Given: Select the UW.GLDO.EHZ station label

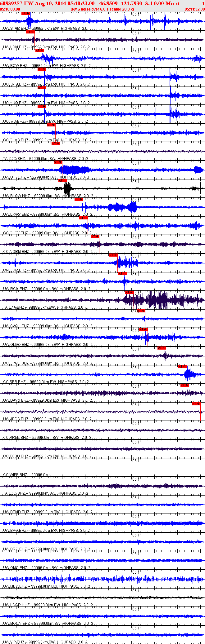Looking at the screenshot, I should click(x=16, y=345).
